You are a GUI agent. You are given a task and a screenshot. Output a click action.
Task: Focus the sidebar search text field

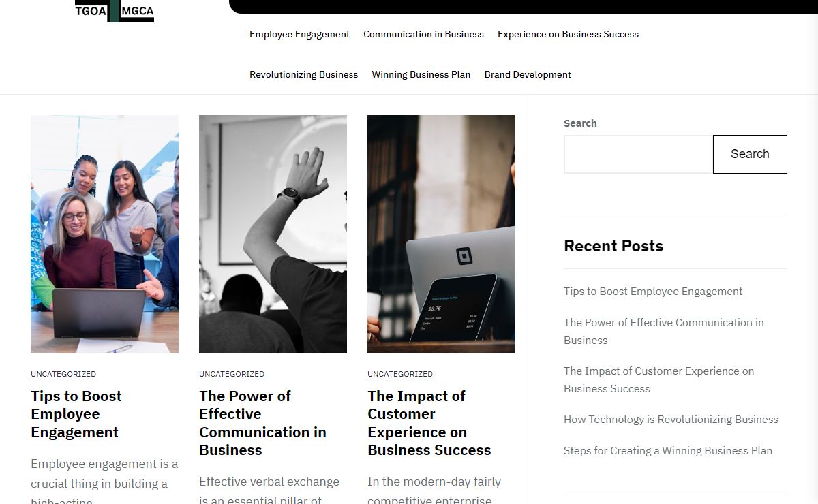tap(638, 154)
